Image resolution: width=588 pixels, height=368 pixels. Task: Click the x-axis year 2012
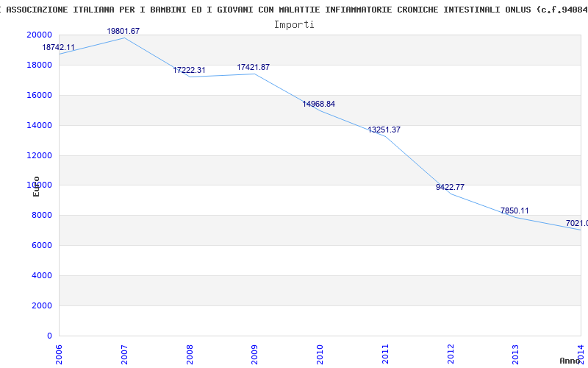click(x=451, y=355)
